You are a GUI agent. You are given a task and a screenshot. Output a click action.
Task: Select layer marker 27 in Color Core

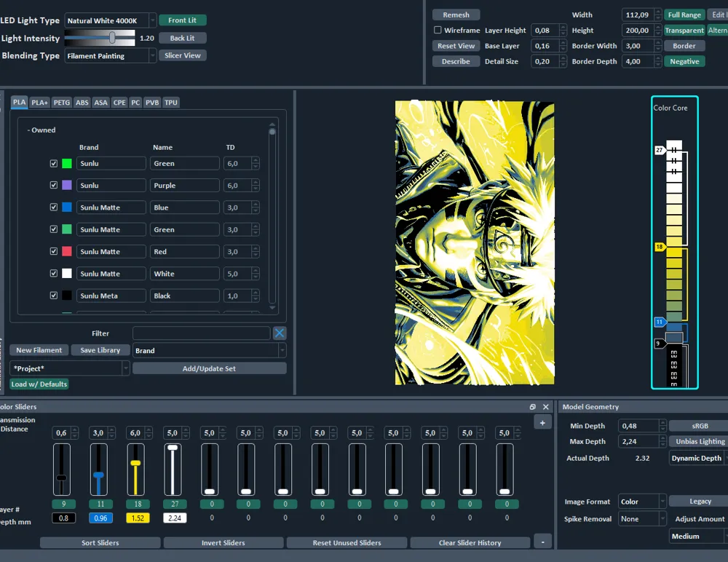(660, 150)
